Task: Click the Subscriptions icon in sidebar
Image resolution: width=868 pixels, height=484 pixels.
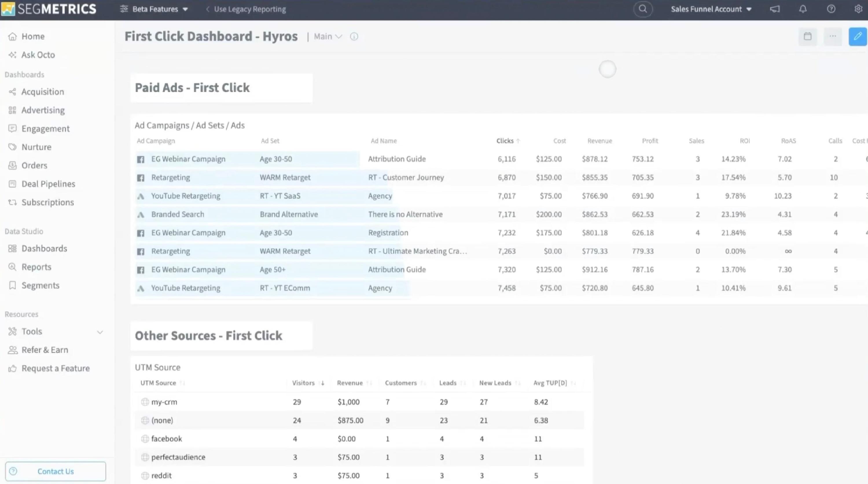Action: (12, 202)
